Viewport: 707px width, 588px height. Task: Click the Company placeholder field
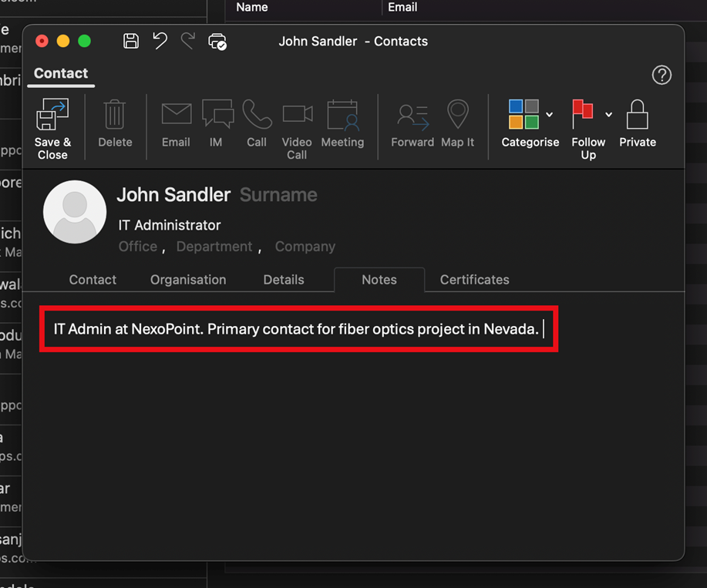point(305,247)
